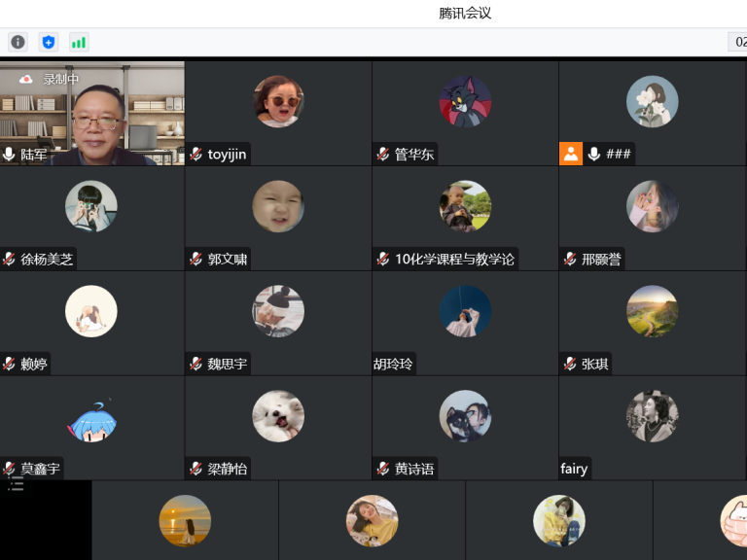Viewport: 747px width, 560px height.
Task: Click 张琪's muted microphone icon
Action: click(570, 364)
